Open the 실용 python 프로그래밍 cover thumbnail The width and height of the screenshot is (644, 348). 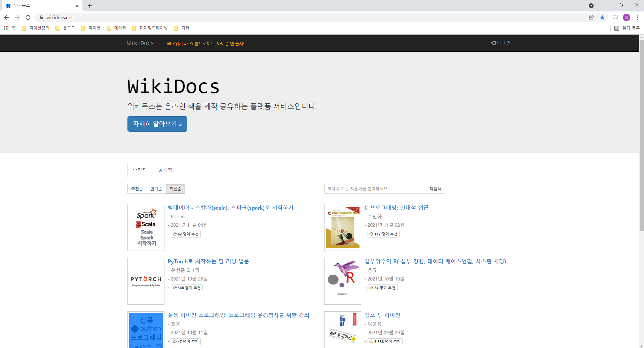(x=146, y=330)
